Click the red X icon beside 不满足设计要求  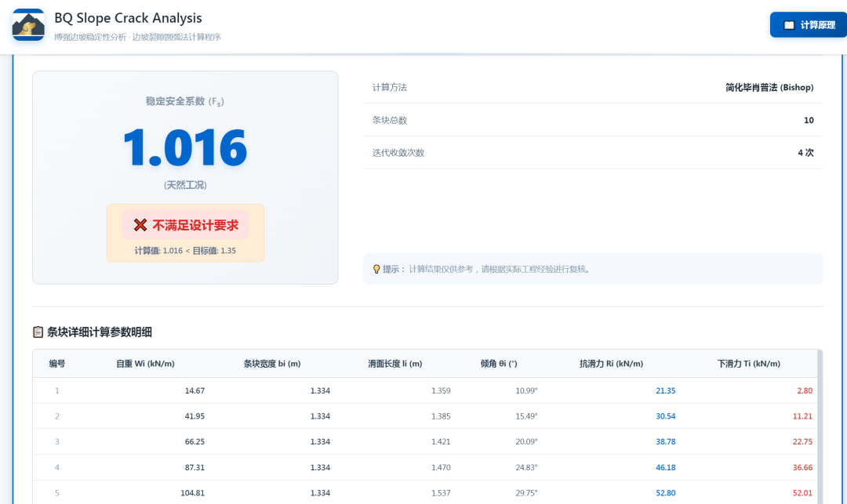pyautogui.click(x=140, y=225)
